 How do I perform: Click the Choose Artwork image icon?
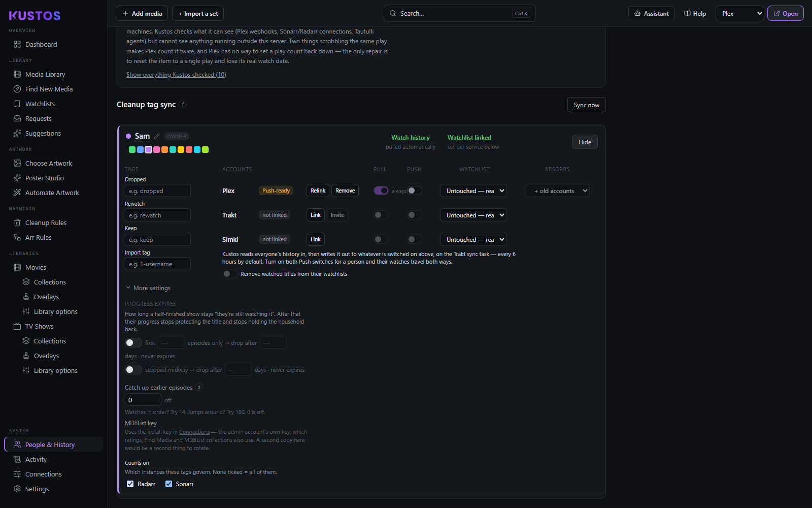click(17, 163)
